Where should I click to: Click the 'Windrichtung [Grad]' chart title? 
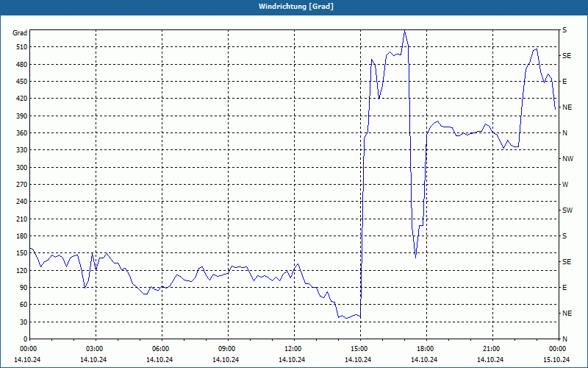click(x=296, y=7)
